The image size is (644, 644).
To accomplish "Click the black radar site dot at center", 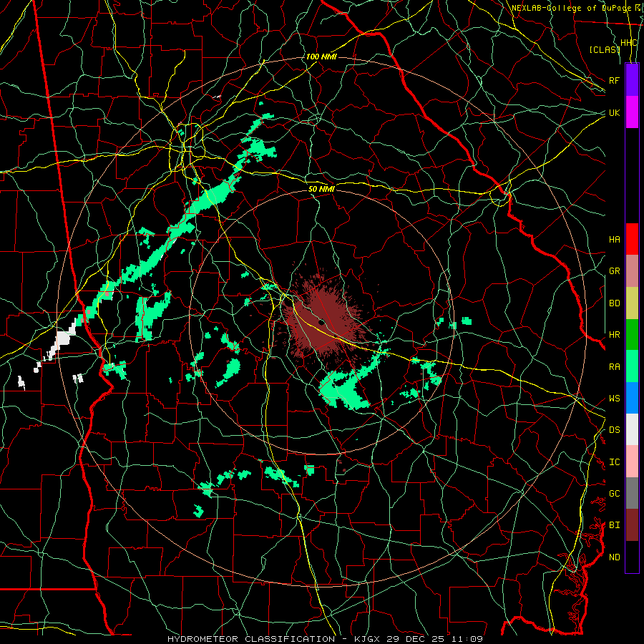I will tap(321, 323).
